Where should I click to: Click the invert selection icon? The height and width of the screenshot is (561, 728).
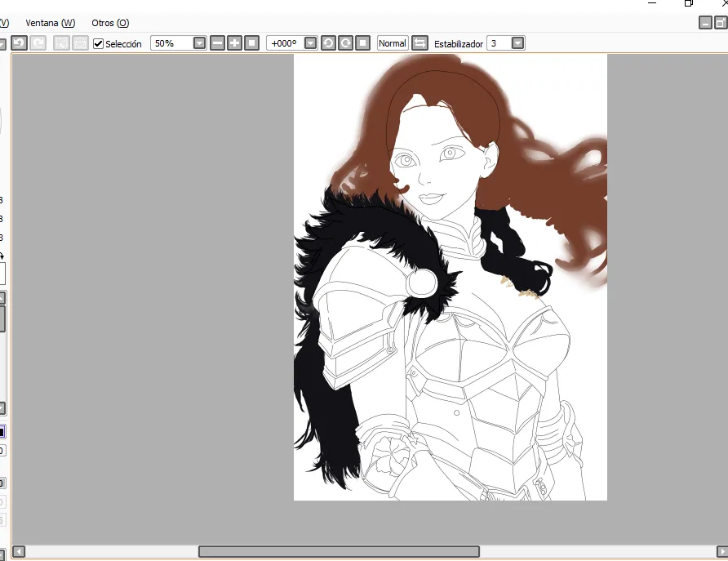80,43
